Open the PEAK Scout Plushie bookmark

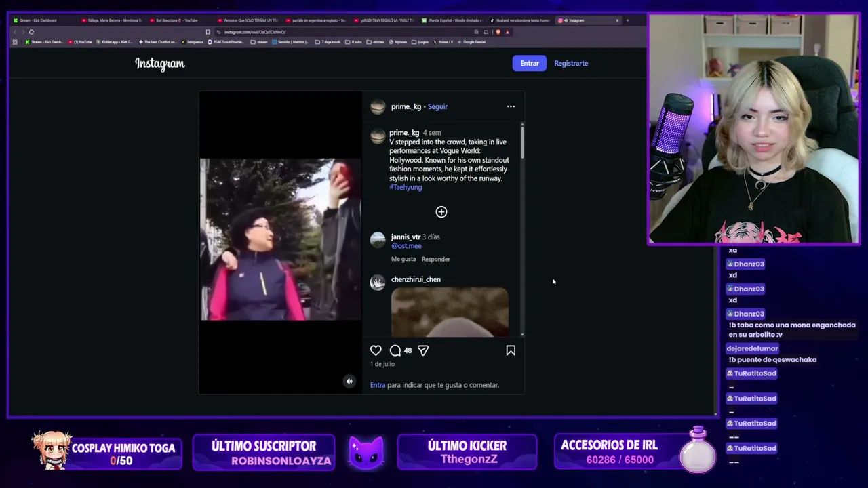click(226, 42)
